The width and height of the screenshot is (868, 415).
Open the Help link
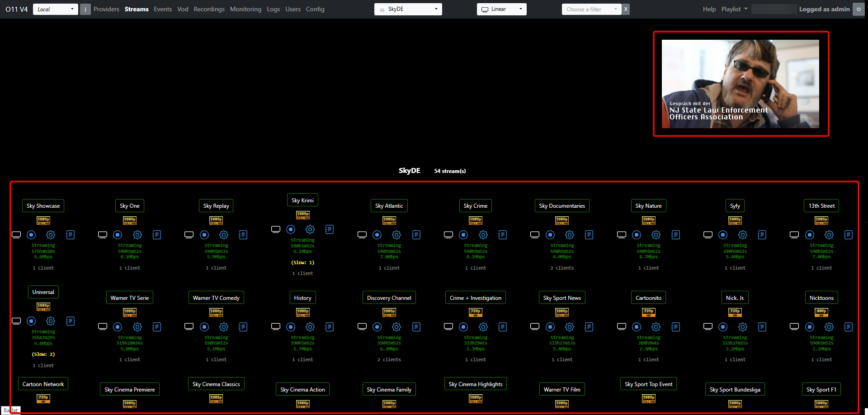point(709,9)
